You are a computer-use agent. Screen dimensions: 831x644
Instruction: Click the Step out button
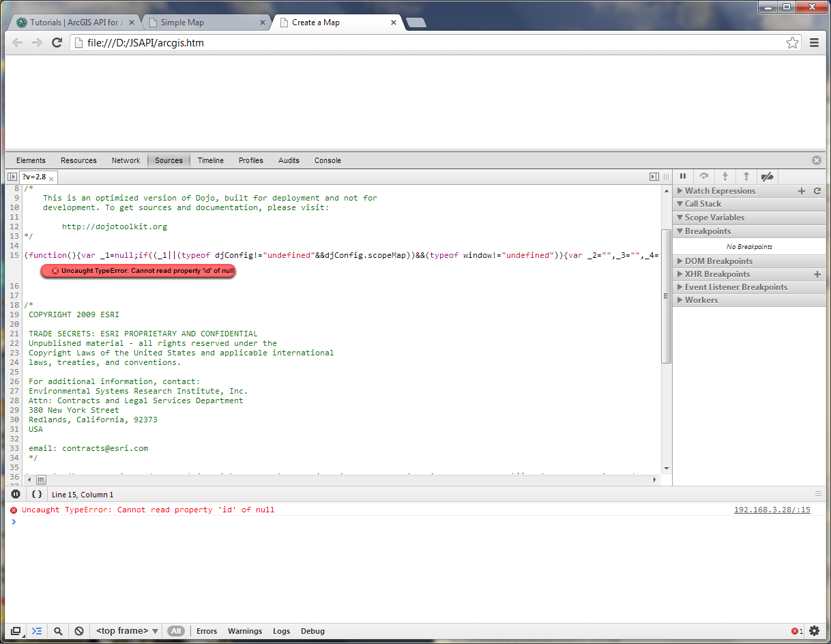pyautogui.click(x=746, y=177)
